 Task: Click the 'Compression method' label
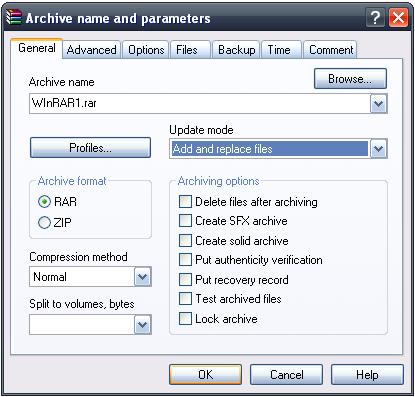pos(78,257)
